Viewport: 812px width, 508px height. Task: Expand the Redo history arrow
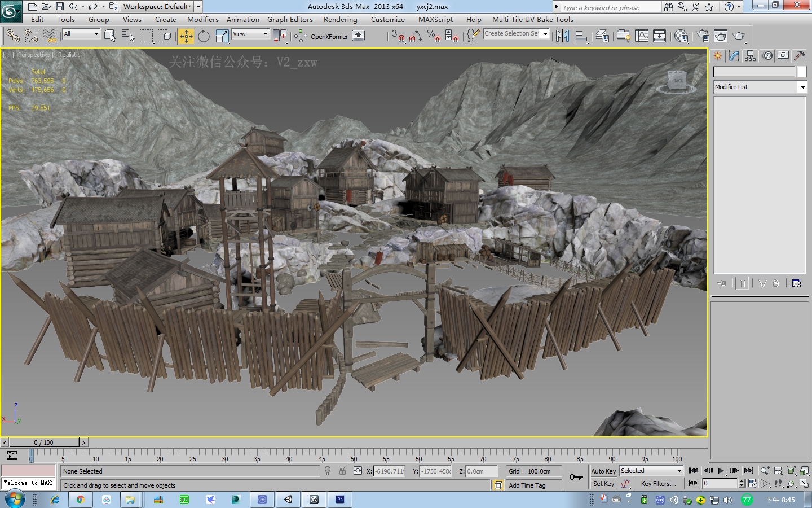103,6
